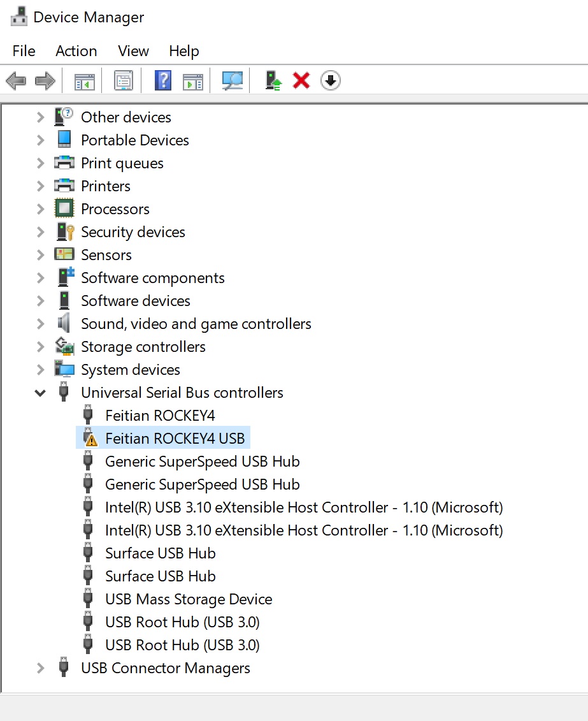Select Portable Devices label
Viewport: 588px width, 721px height.
coord(135,140)
